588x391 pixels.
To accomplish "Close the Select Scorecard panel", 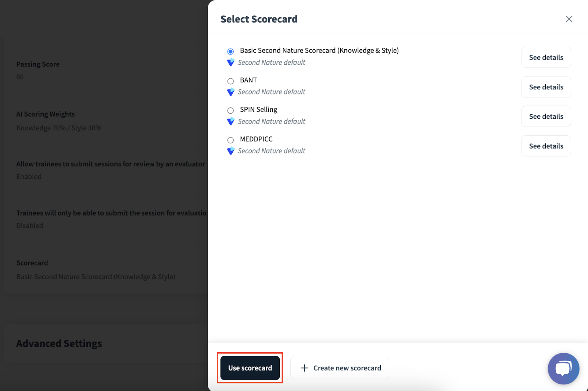I will point(569,19).
